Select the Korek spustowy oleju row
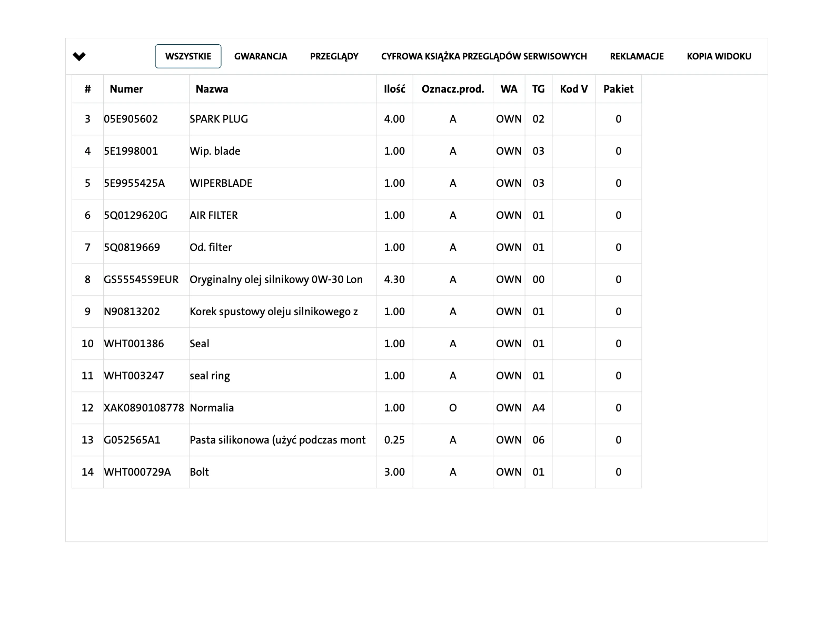The width and height of the screenshot is (834, 644). [x=273, y=311]
